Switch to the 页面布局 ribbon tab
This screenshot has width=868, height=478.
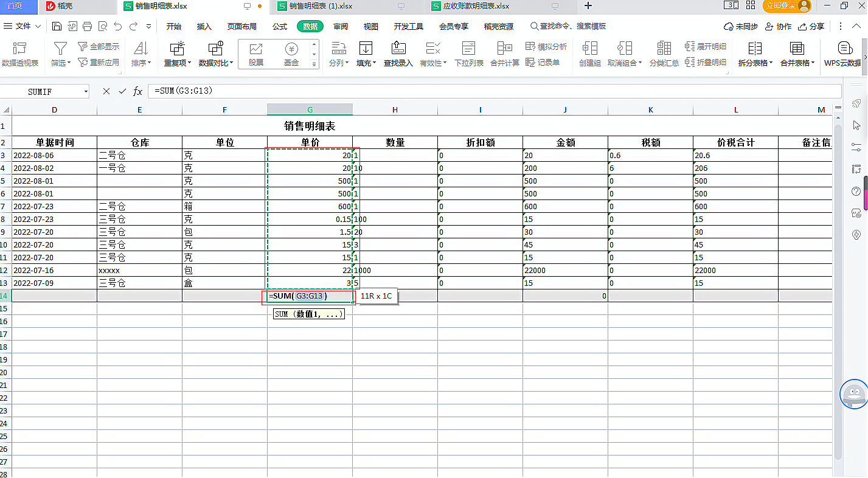click(242, 26)
